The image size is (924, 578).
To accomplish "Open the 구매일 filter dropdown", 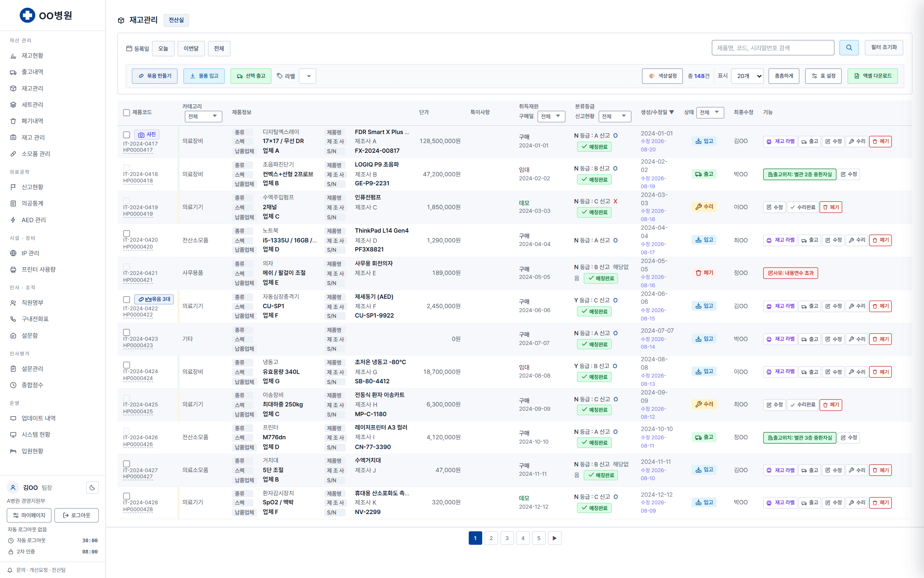I will pos(551,117).
